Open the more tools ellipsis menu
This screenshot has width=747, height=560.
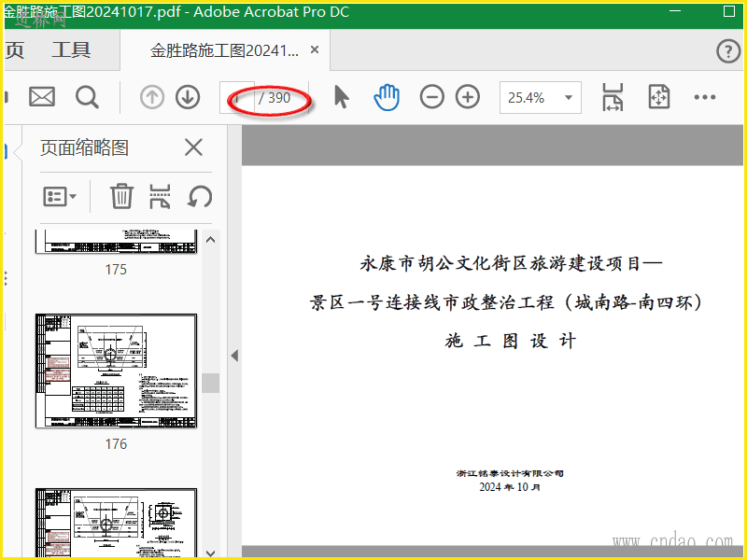tap(705, 97)
